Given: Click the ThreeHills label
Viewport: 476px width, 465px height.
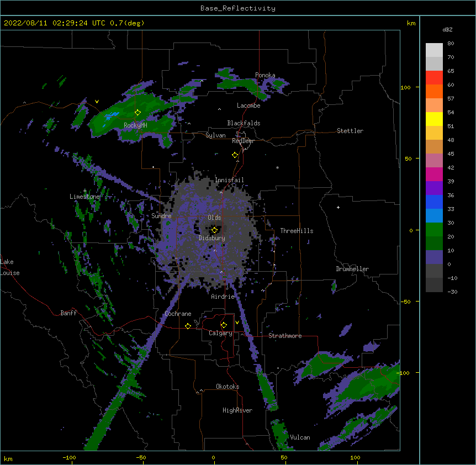Looking at the screenshot, I should point(297,231).
